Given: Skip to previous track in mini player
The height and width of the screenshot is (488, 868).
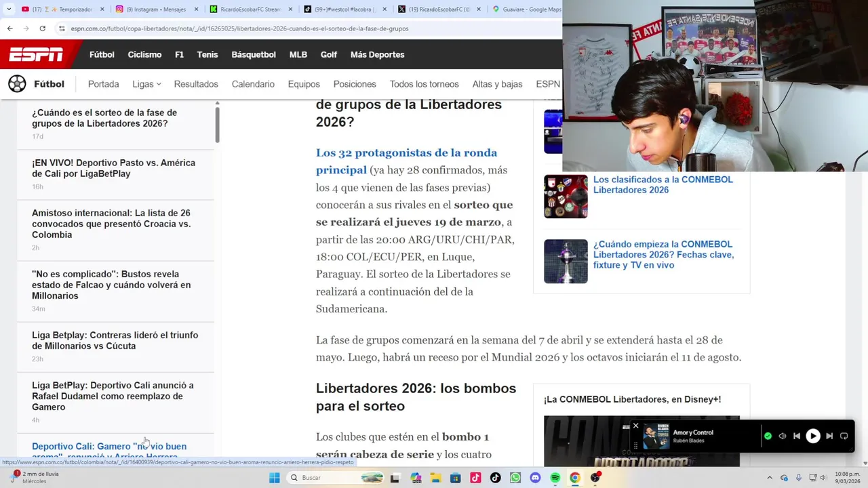Looking at the screenshot, I should tap(797, 436).
